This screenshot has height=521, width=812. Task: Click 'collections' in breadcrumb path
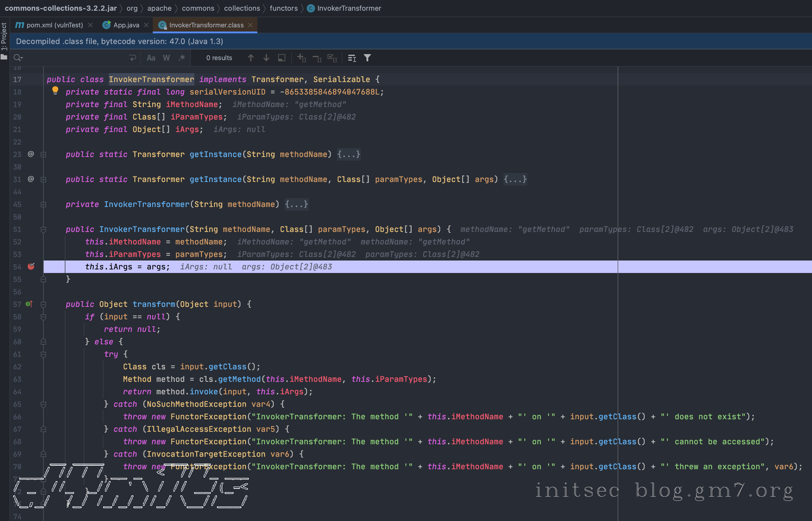coord(242,8)
